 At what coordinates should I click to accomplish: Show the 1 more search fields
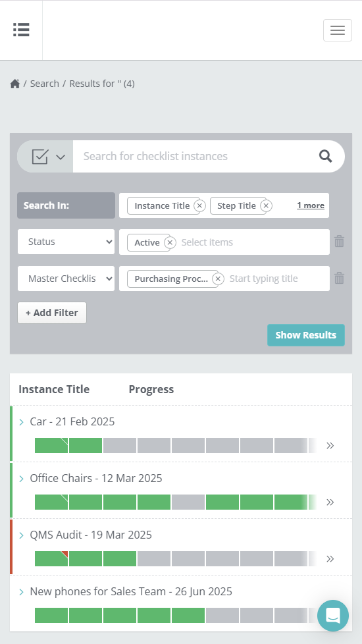[x=311, y=205]
